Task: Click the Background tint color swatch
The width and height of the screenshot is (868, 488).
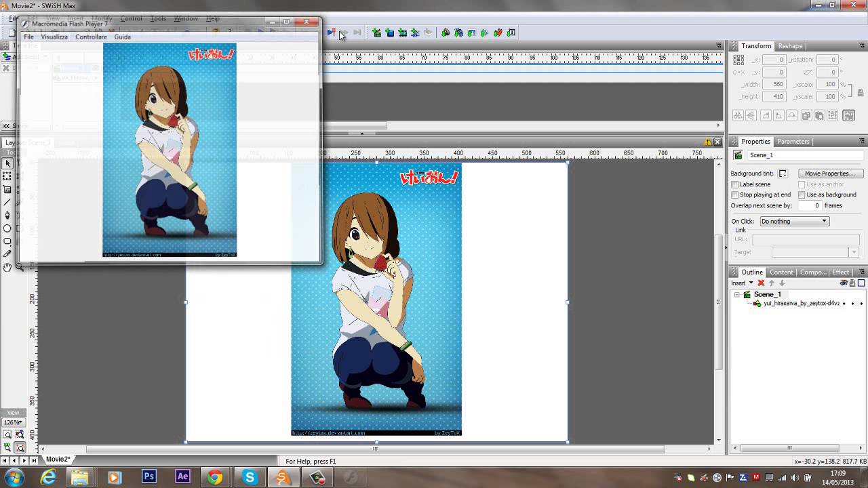Action: pyautogui.click(x=783, y=174)
